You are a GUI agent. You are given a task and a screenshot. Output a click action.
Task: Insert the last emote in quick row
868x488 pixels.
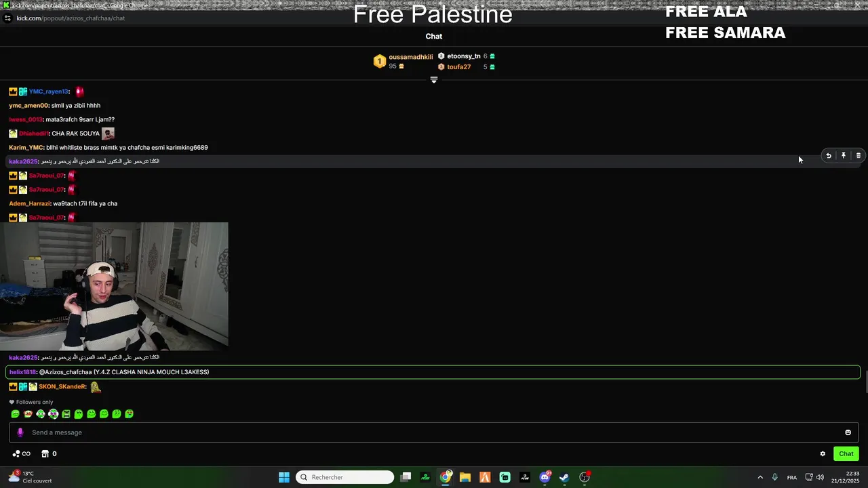point(129,414)
